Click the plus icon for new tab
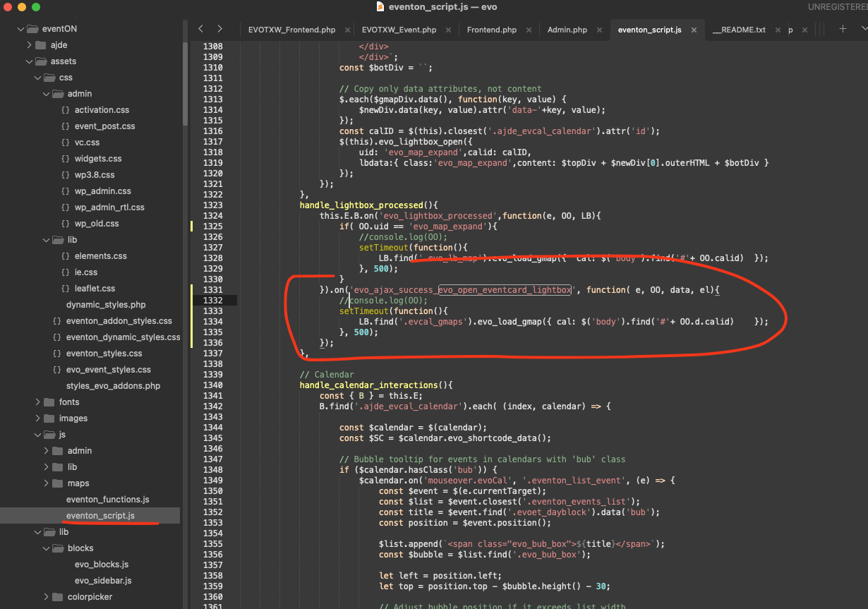868x609 pixels. [x=843, y=29]
